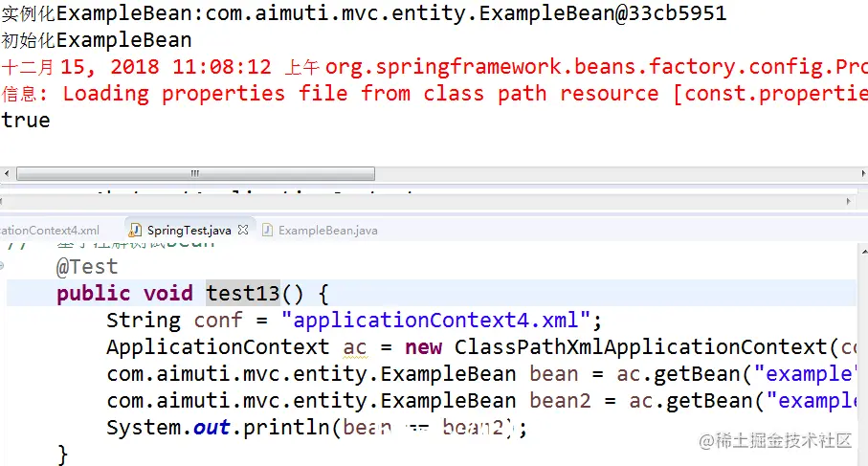Click the 'true' console output line

click(x=26, y=121)
